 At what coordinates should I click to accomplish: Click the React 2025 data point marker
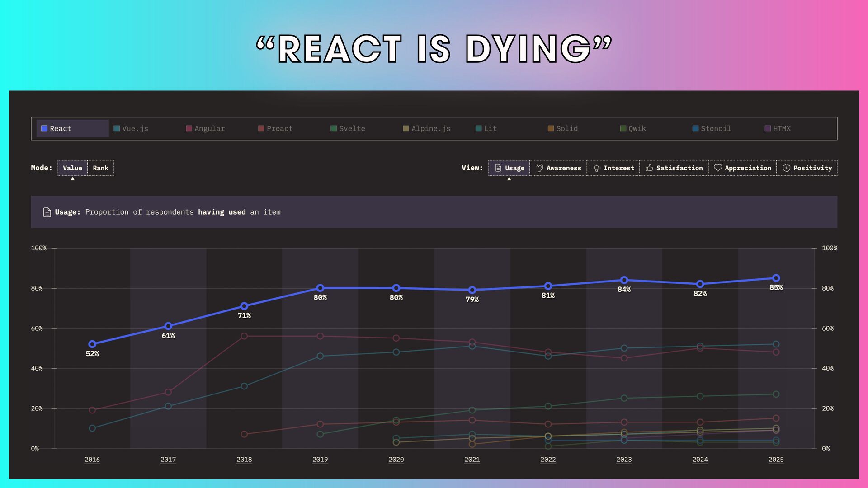click(x=776, y=278)
